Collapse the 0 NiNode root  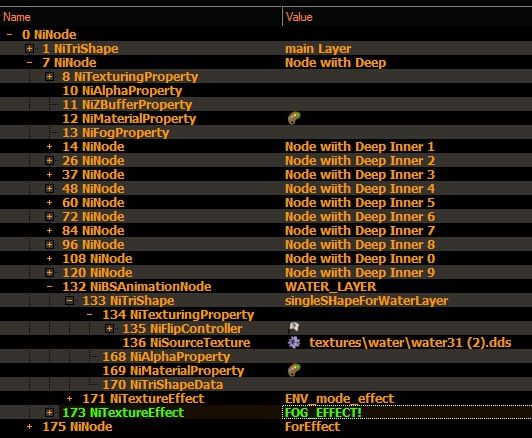click(10, 35)
